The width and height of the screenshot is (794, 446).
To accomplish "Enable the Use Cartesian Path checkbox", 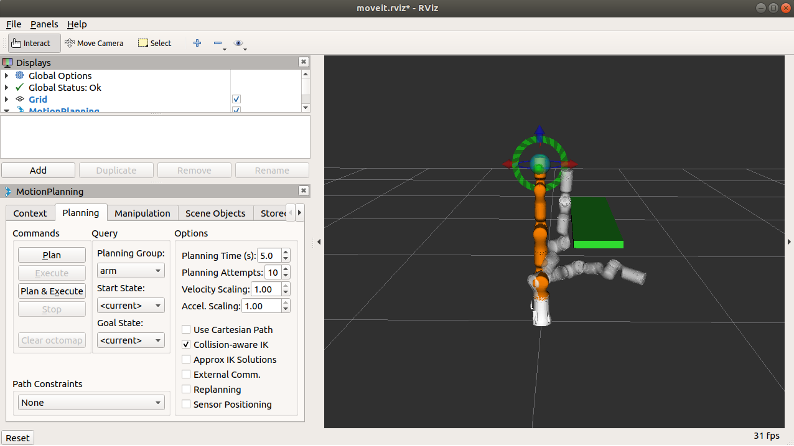I will (186, 329).
